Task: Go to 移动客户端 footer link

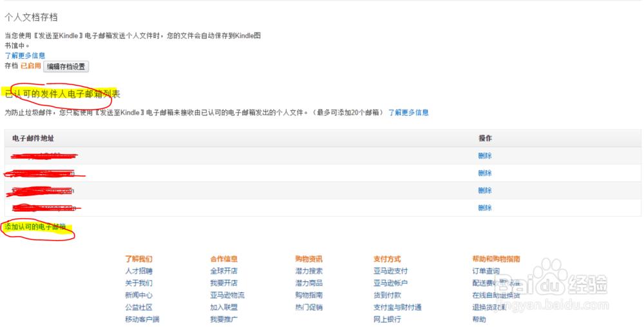Action: coord(142,319)
